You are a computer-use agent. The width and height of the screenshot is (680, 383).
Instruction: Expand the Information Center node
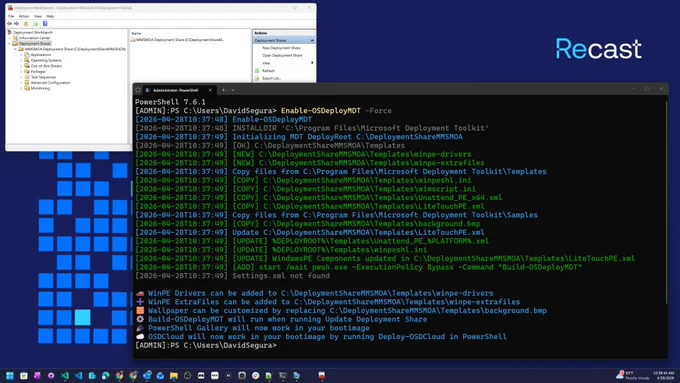[10, 38]
